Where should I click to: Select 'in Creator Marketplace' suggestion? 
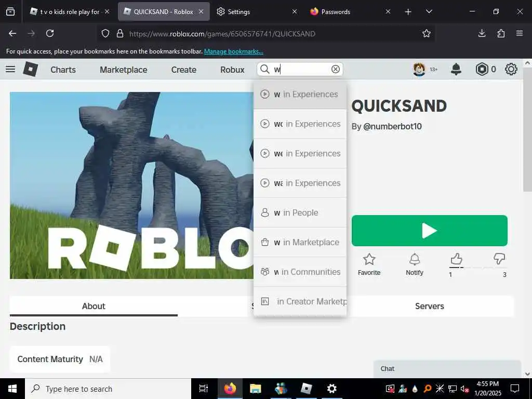pyautogui.click(x=300, y=301)
